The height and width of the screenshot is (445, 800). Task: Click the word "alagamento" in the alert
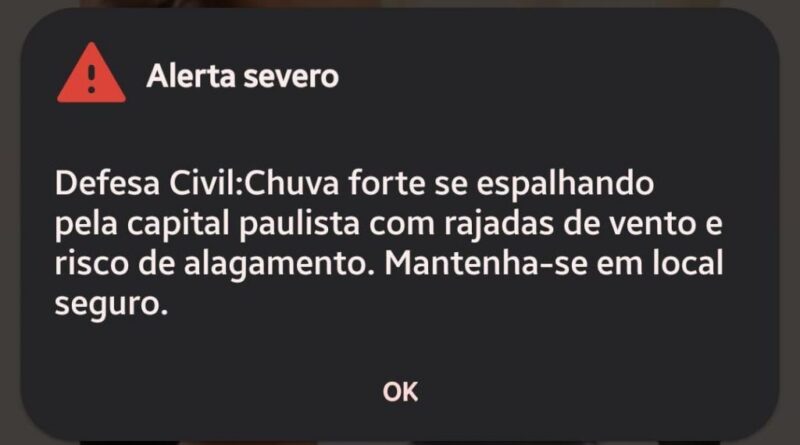pyautogui.click(x=276, y=265)
